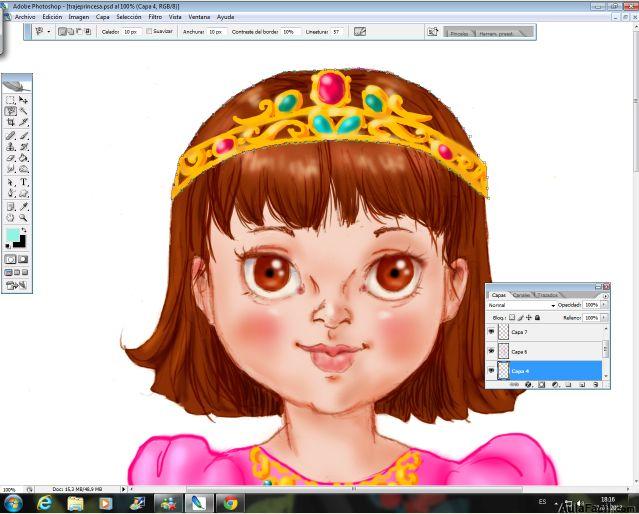Add a layer style in Capas panel
Viewport: 639px width, 514px height.
(x=529, y=384)
